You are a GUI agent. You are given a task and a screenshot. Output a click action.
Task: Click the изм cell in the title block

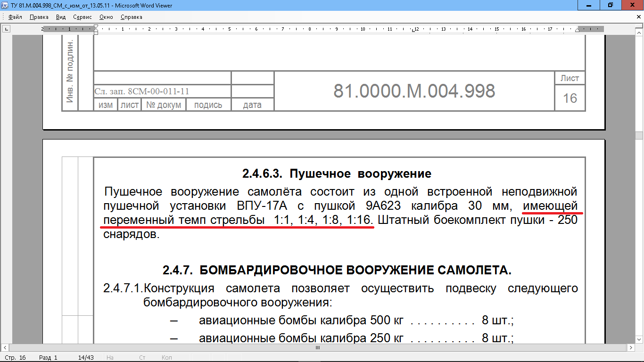106,105
